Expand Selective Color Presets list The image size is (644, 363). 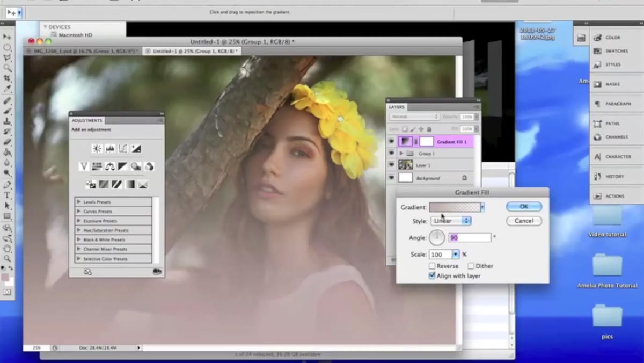[x=79, y=259]
